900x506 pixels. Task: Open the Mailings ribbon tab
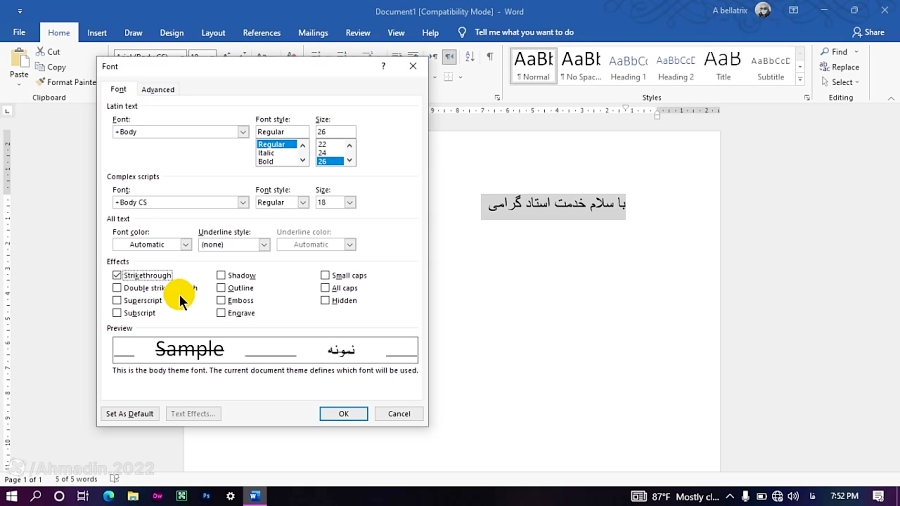tap(313, 33)
